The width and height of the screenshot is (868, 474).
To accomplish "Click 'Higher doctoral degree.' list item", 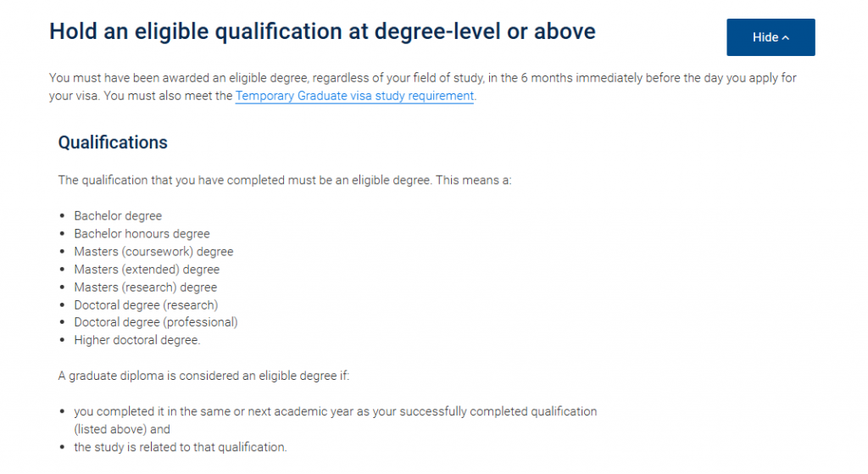I will (x=137, y=340).
